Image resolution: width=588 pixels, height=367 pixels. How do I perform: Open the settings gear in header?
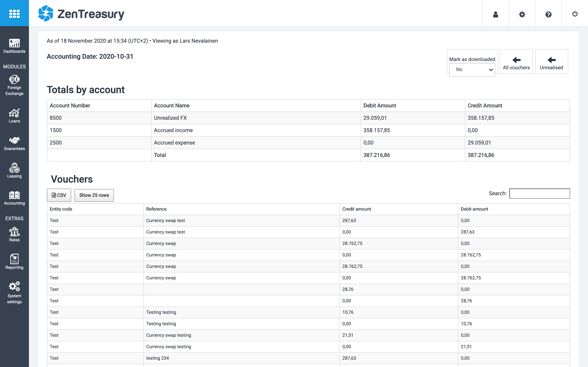(x=522, y=14)
